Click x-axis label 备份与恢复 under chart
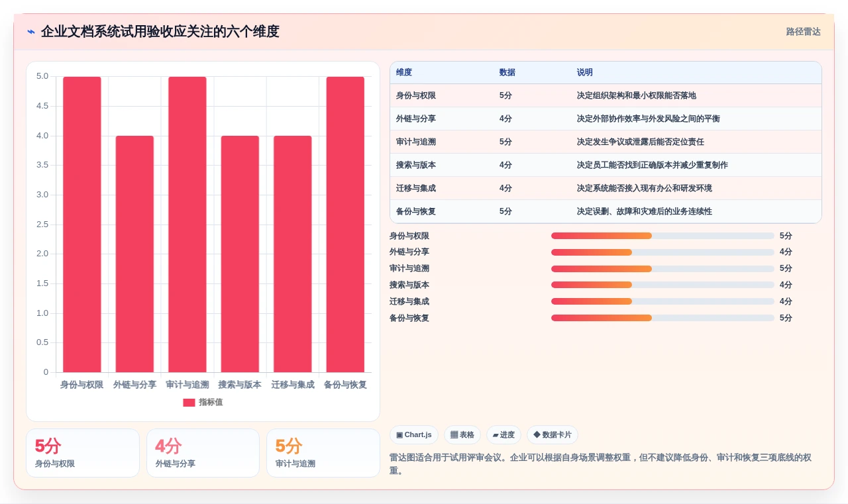The image size is (848, 504). [345, 385]
